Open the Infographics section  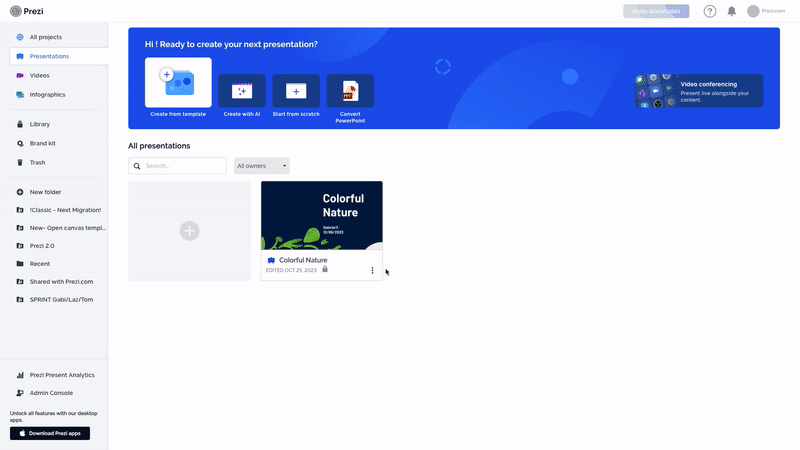click(x=47, y=94)
